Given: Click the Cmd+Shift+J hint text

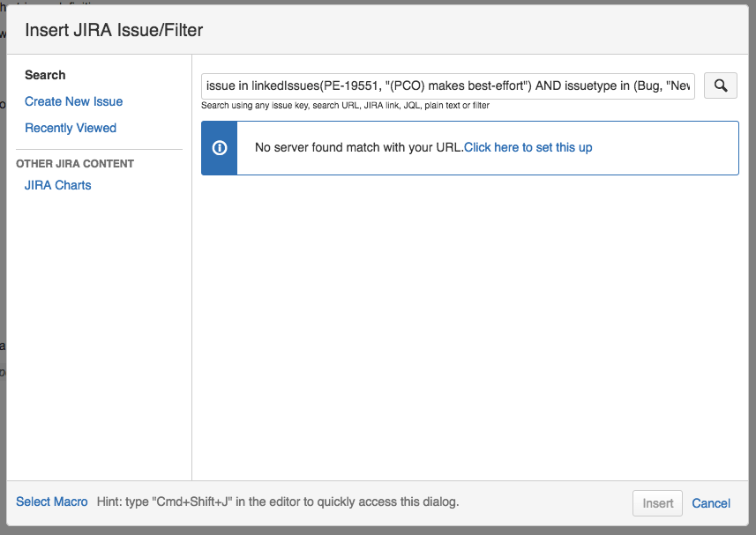Looking at the screenshot, I should [x=278, y=502].
